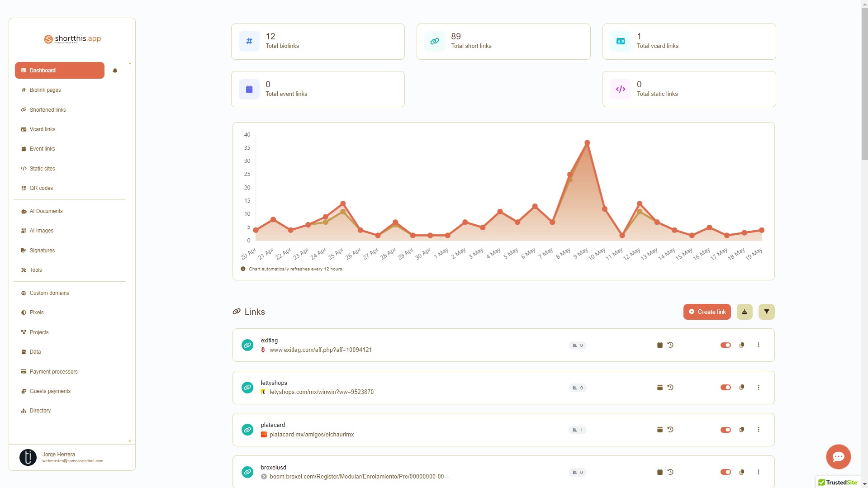Open the filter dropdown in Links section

(x=766, y=312)
